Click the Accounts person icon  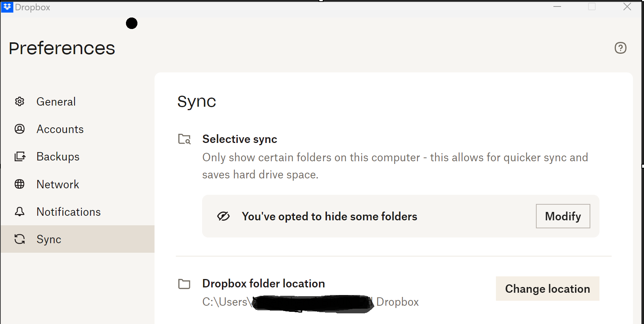point(19,129)
